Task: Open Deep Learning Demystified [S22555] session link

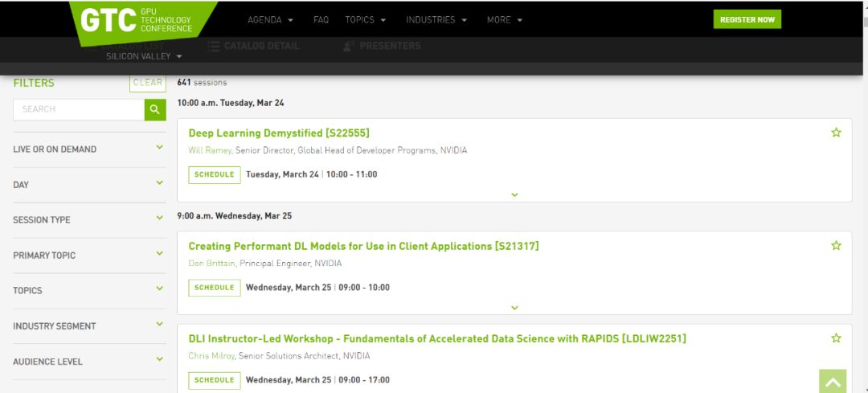Action: (x=278, y=133)
